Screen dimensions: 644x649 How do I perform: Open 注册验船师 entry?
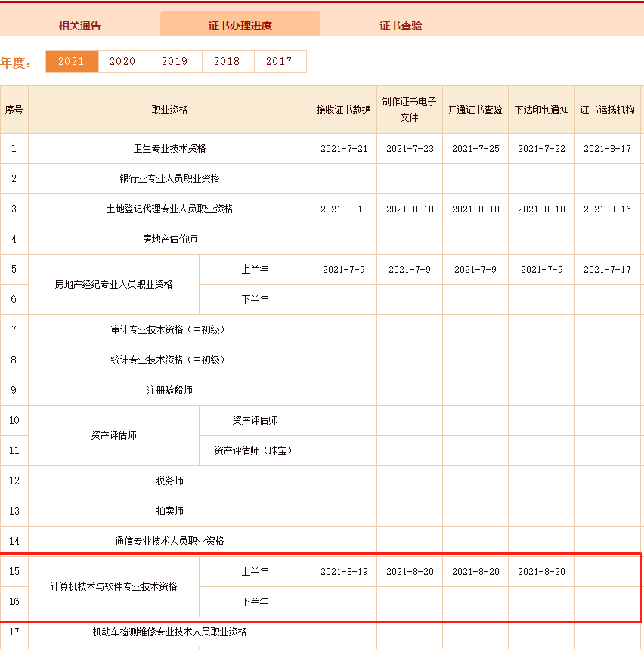click(x=169, y=390)
